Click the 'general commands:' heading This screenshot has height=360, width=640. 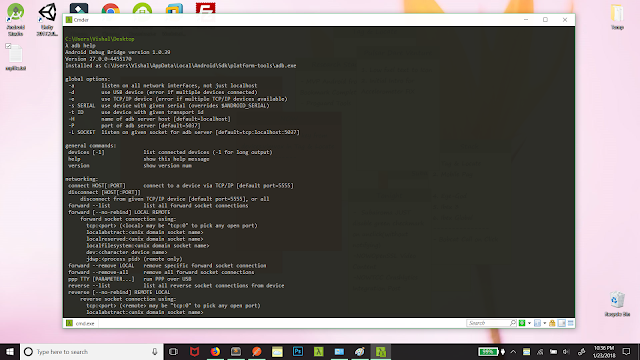(91, 145)
